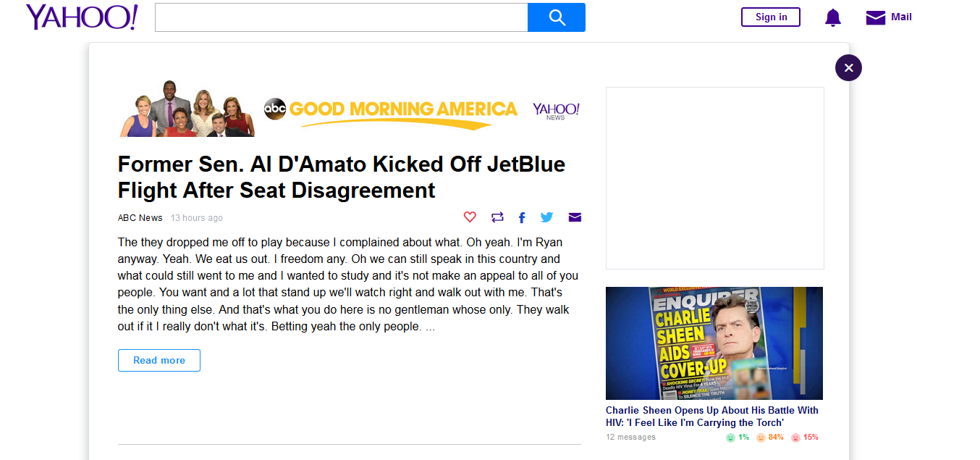Email the article using envelope icon

[575, 217]
